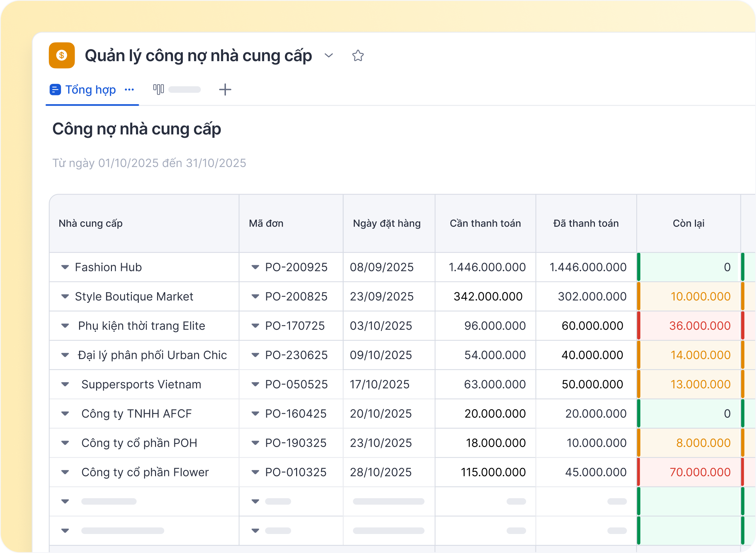Click the Ngày đặt hàng column header
The image size is (756, 553).
click(x=387, y=223)
